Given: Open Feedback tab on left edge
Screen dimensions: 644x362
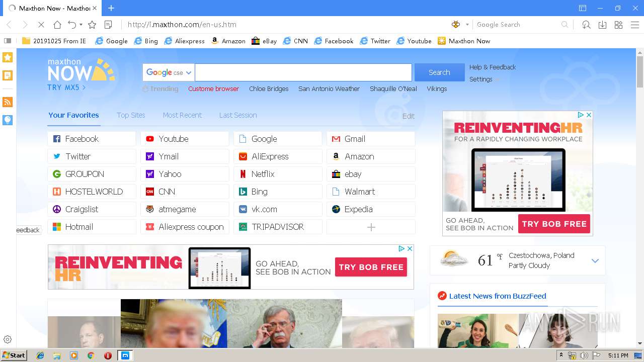Looking at the screenshot, I should click(28, 230).
